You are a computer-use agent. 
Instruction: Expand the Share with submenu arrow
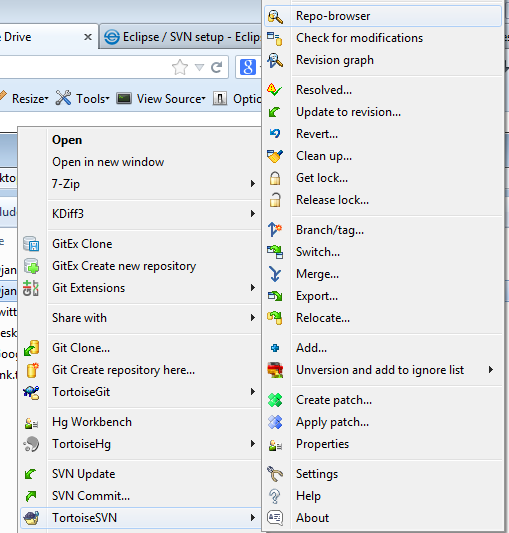(x=253, y=318)
